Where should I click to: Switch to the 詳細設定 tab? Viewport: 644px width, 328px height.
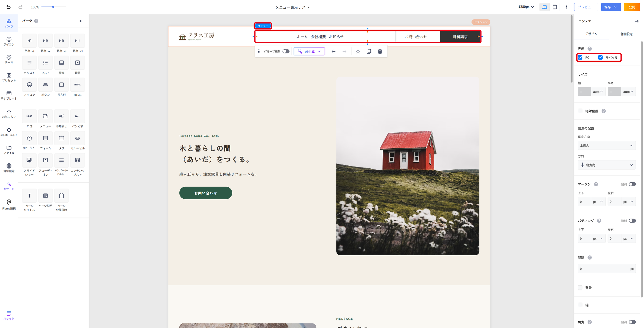coord(626,34)
